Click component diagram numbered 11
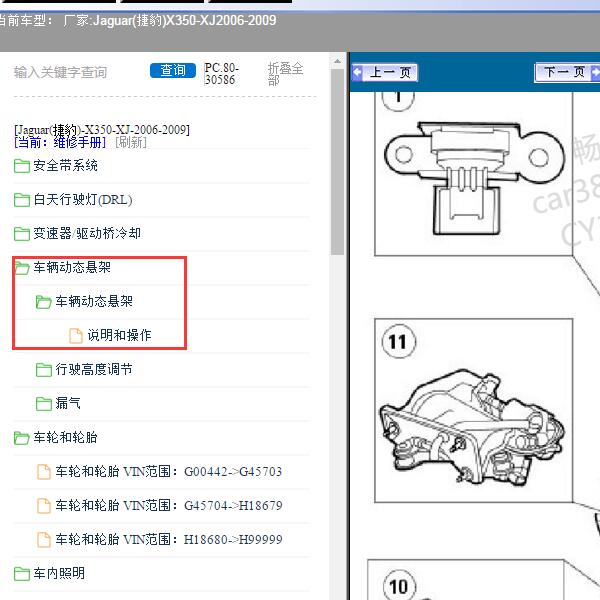The image size is (600, 600). pos(473,410)
